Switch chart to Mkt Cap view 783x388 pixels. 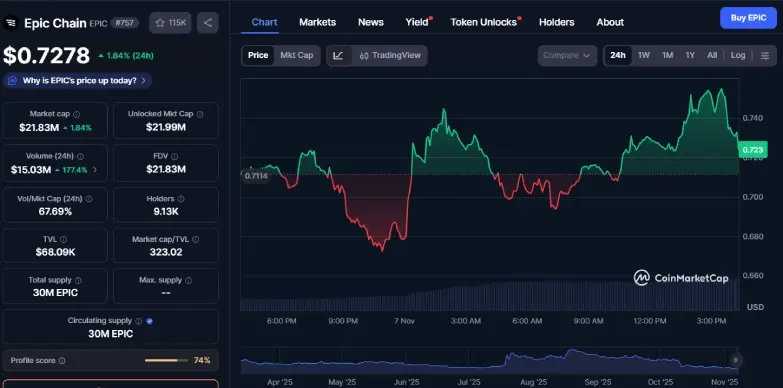pyautogui.click(x=297, y=55)
